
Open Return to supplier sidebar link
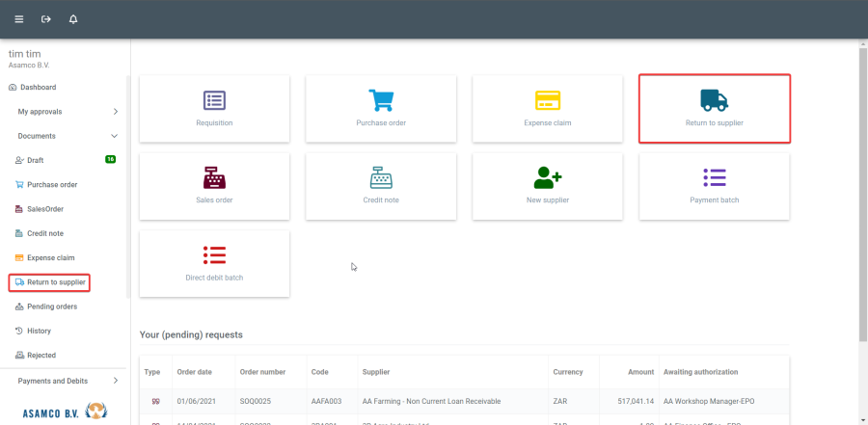pos(56,282)
